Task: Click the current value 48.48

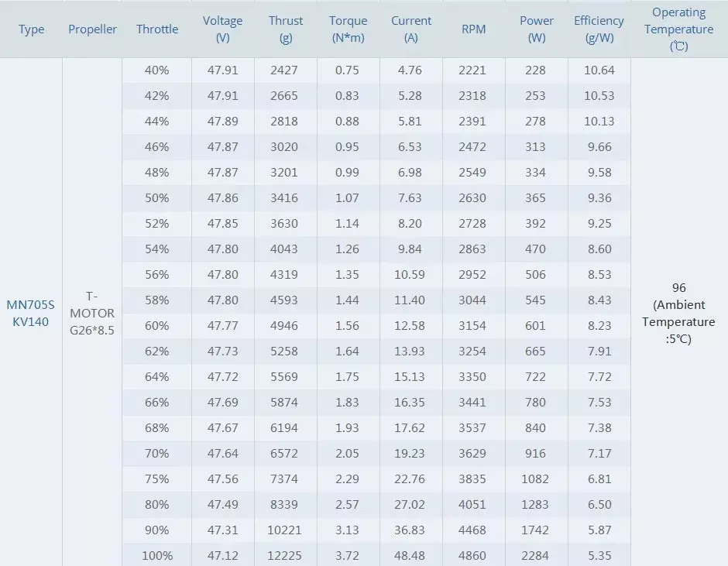Action: [x=410, y=555]
